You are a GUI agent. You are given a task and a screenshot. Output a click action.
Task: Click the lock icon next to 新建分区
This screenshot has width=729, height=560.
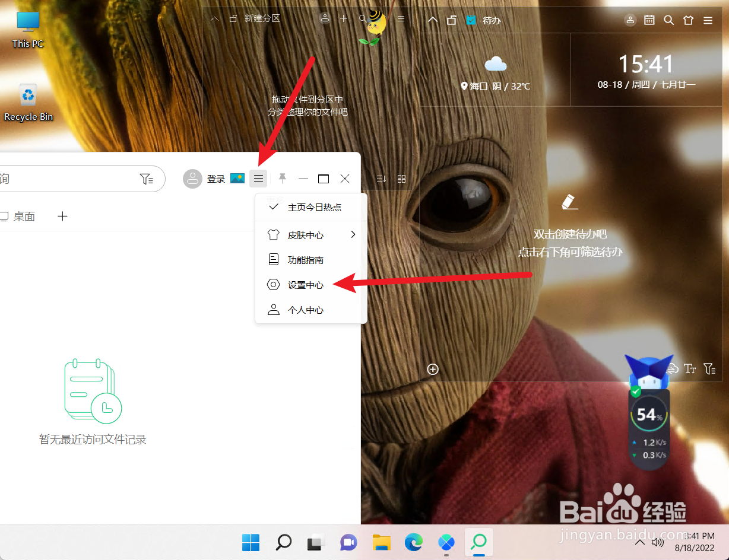click(x=233, y=19)
